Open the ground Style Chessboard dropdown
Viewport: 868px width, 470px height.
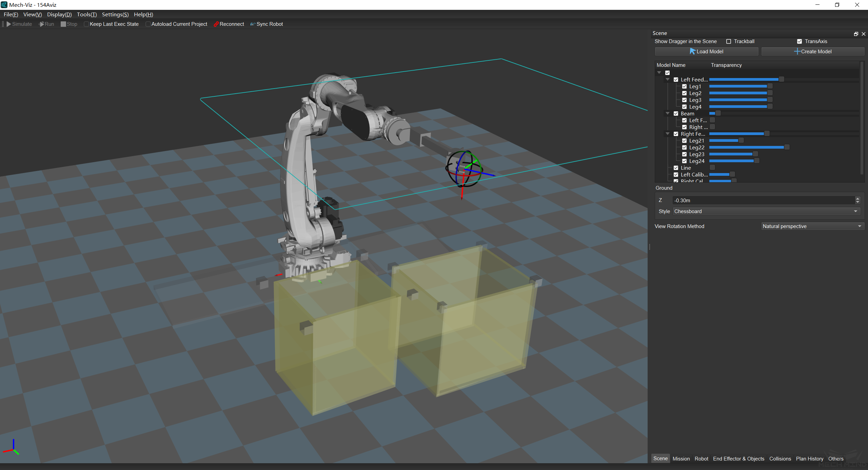766,211
